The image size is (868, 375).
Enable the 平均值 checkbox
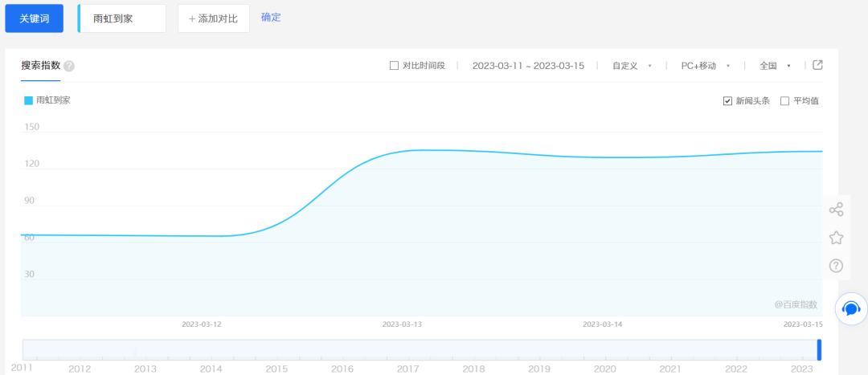click(x=784, y=100)
